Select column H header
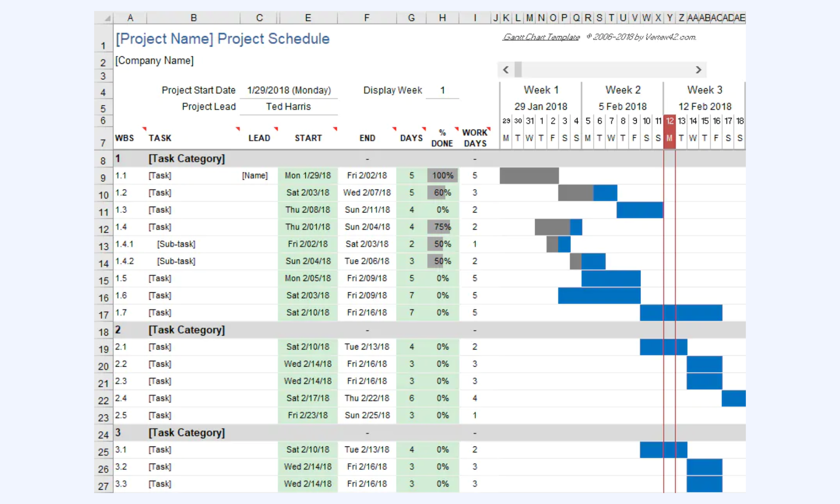840x504 pixels. [442, 18]
